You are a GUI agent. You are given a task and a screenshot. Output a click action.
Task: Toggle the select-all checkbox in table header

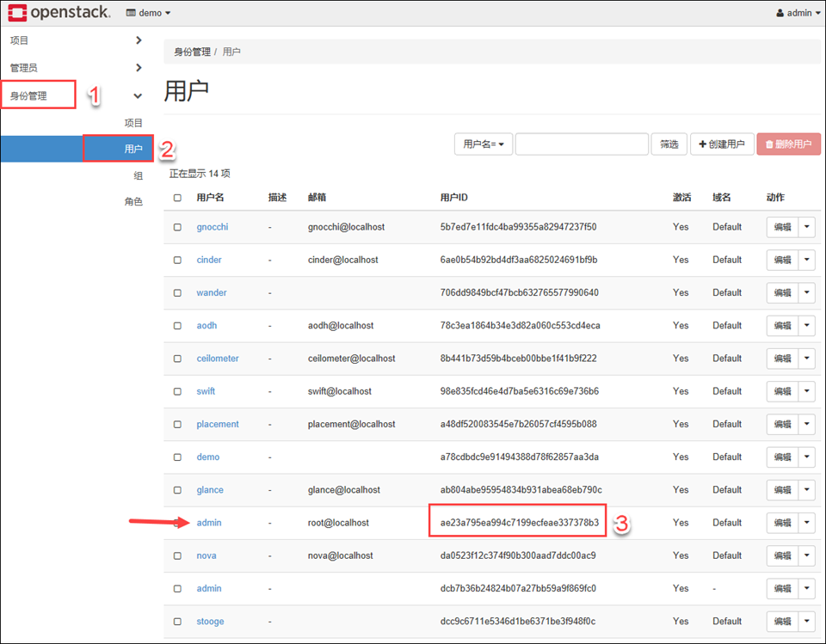coord(177,198)
